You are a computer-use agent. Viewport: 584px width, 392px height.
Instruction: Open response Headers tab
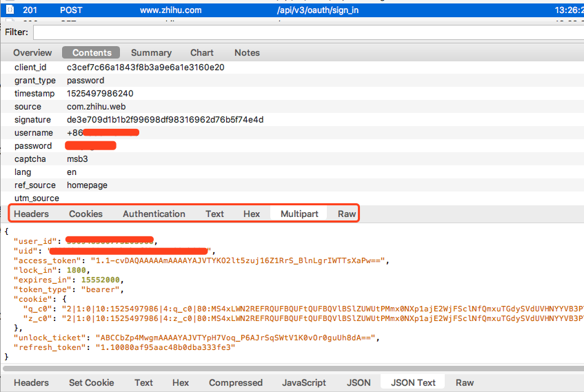[31, 382]
